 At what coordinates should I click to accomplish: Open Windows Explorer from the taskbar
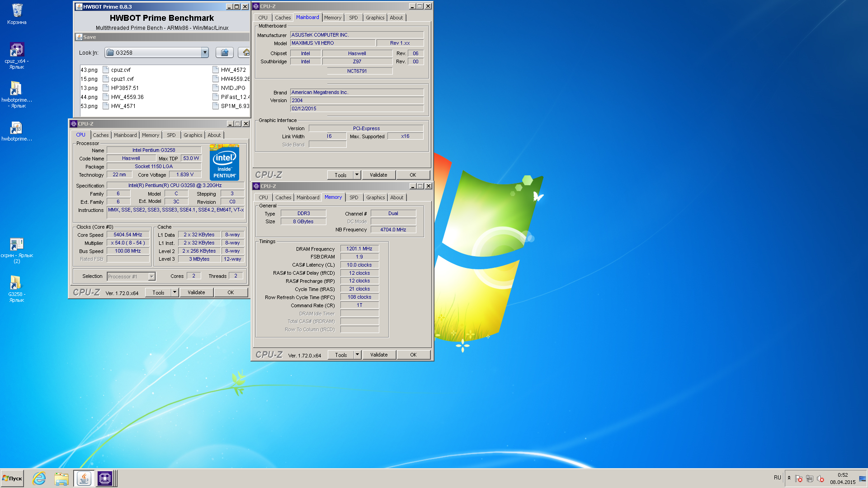[61, 479]
